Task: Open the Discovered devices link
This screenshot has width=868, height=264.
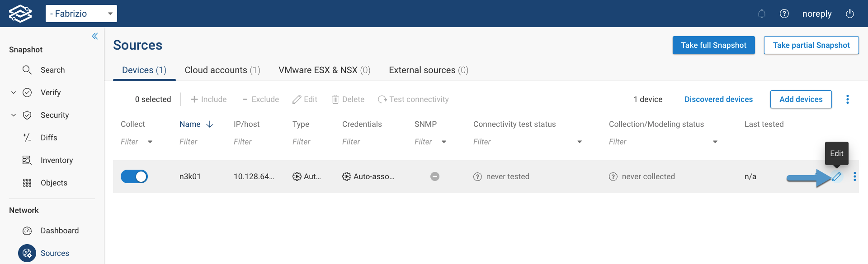Action: click(719, 99)
